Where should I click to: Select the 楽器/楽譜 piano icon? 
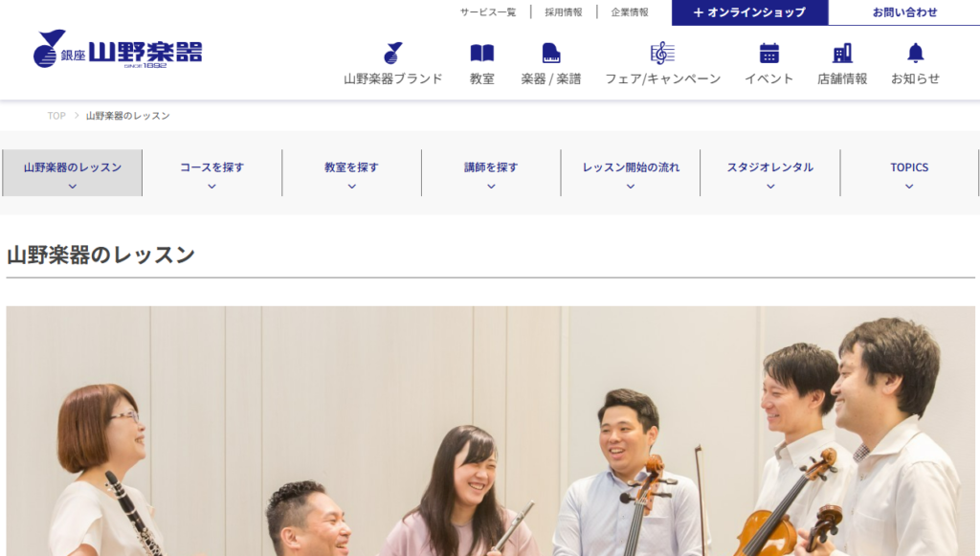(550, 53)
